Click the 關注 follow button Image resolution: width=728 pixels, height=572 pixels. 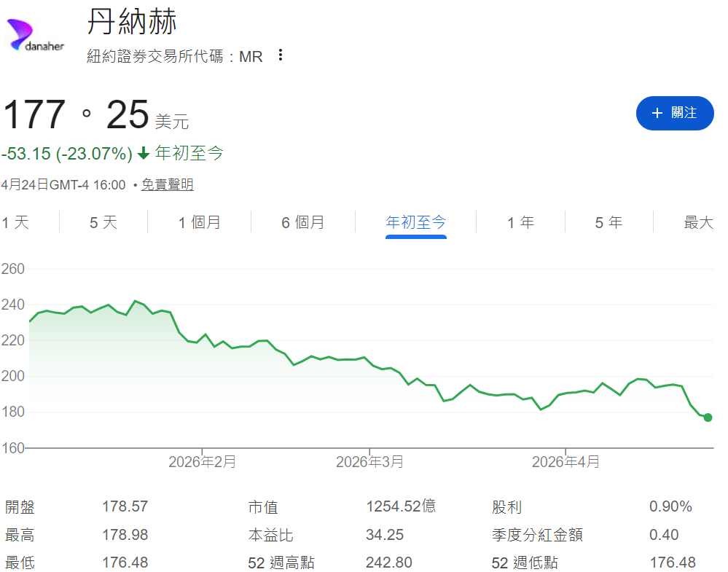pyautogui.click(x=675, y=113)
